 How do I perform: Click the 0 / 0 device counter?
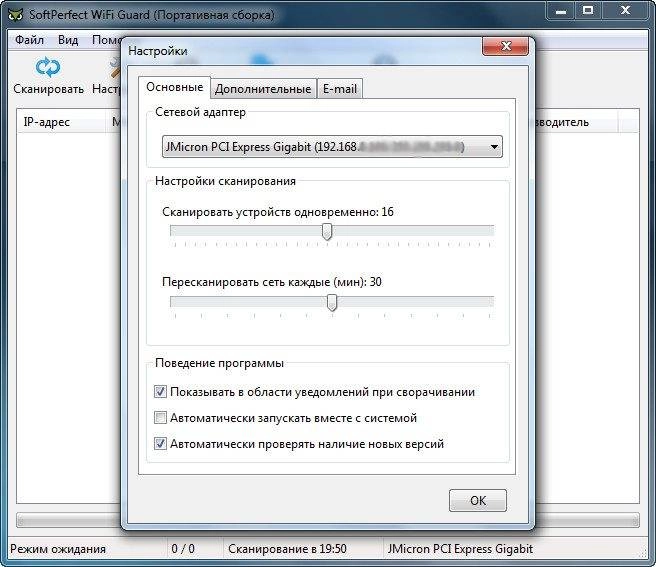(x=183, y=549)
